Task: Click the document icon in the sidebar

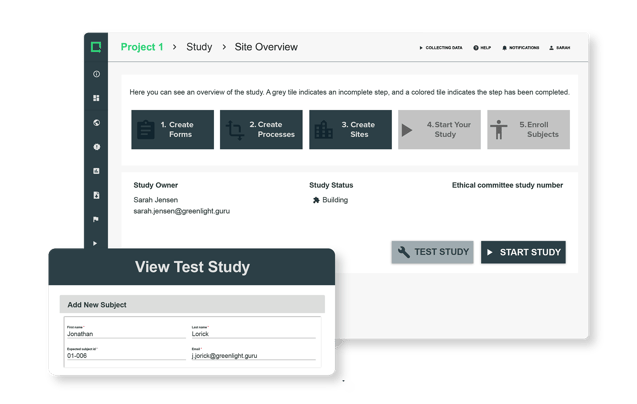Action: pyautogui.click(x=96, y=195)
